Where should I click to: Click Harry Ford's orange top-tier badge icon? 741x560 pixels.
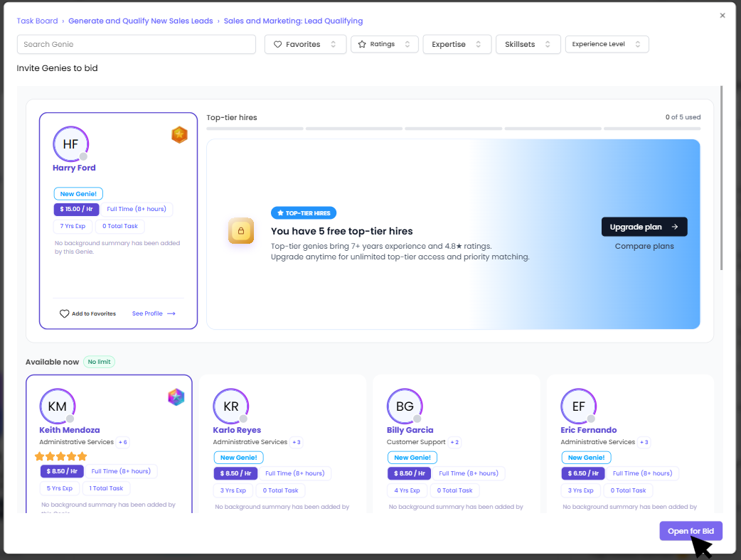180,135
